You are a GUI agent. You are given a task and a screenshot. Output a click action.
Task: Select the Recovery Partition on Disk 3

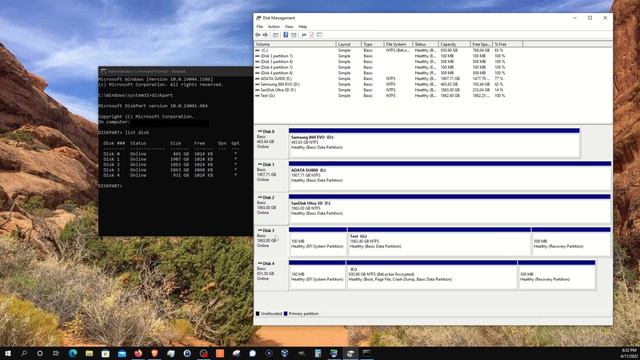tap(571, 242)
